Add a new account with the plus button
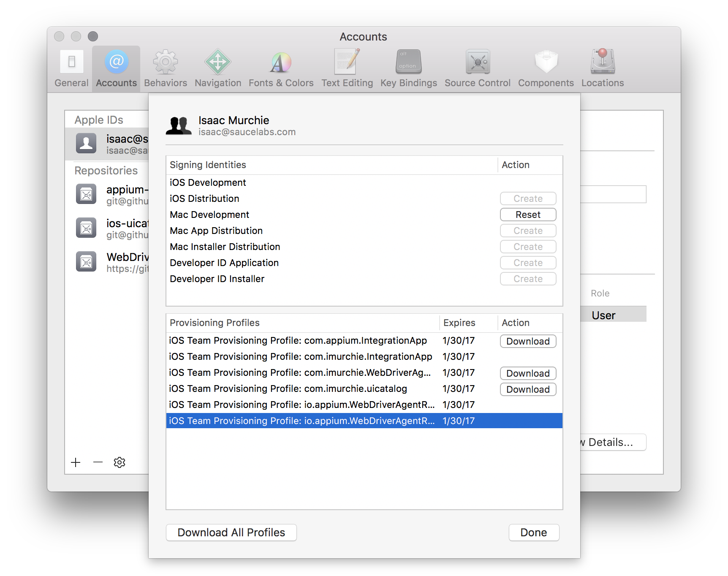The image size is (728, 576). point(76,462)
